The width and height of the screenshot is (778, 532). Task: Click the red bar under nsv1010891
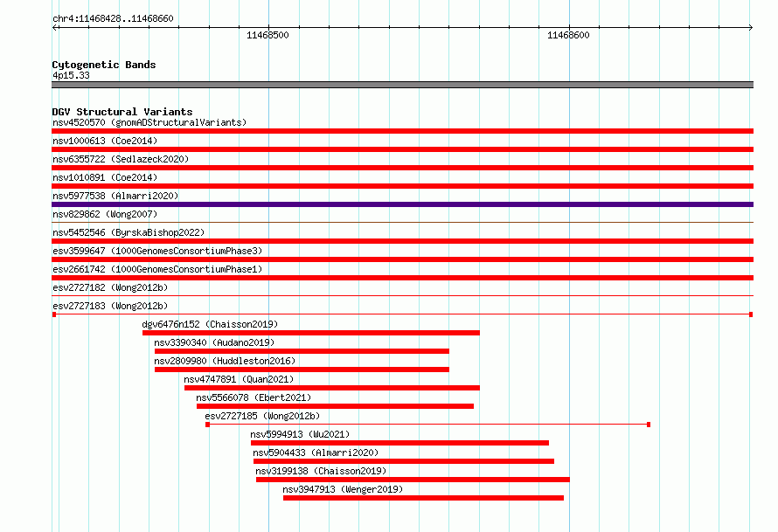402,186
